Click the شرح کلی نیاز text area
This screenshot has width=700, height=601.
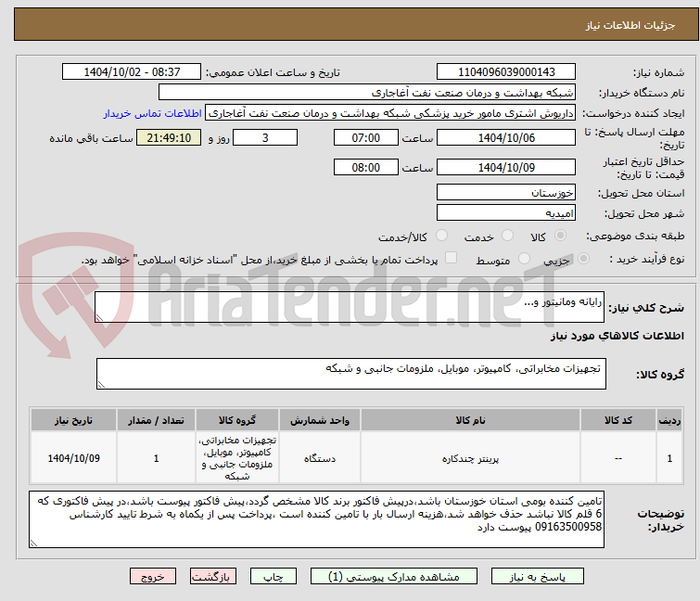click(x=350, y=307)
